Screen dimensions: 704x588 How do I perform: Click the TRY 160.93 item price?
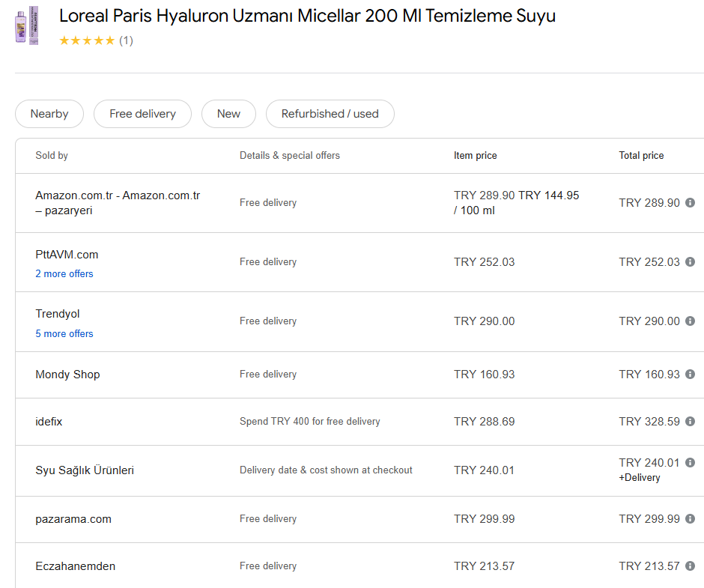pos(484,375)
